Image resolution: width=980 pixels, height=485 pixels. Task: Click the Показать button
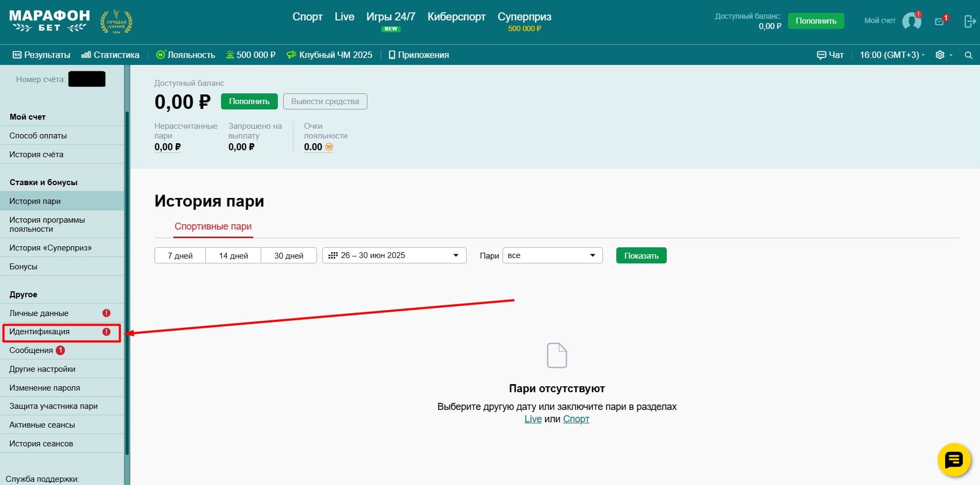642,255
